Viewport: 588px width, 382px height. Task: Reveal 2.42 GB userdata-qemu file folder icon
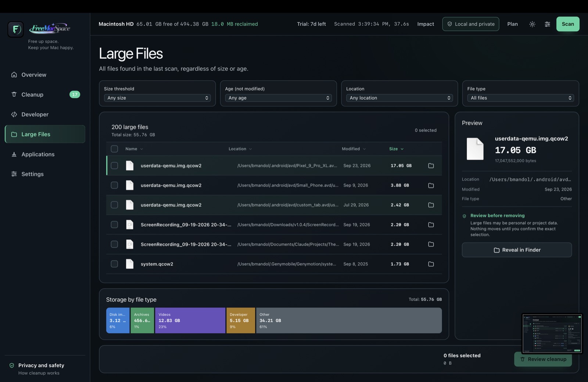pyautogui.click(x=431, y=205)
